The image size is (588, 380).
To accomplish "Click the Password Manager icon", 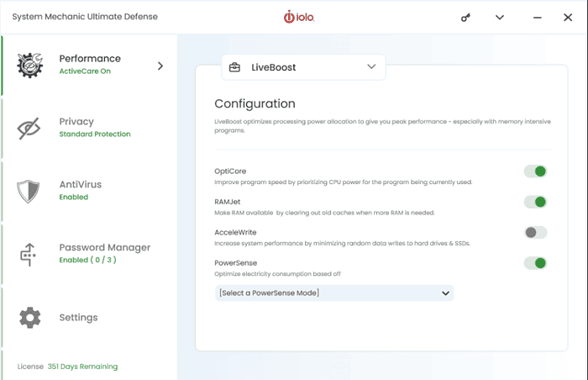I will pyautogui.click(x=29, y=254).
